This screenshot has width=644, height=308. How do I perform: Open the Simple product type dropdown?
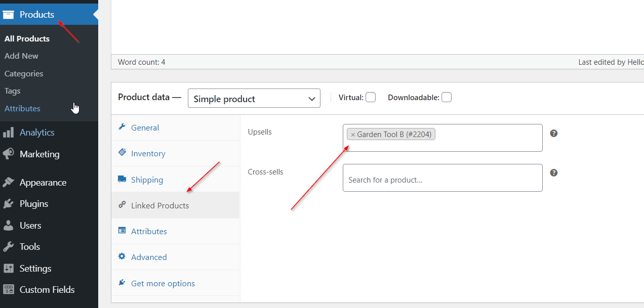tap(254, 99)
